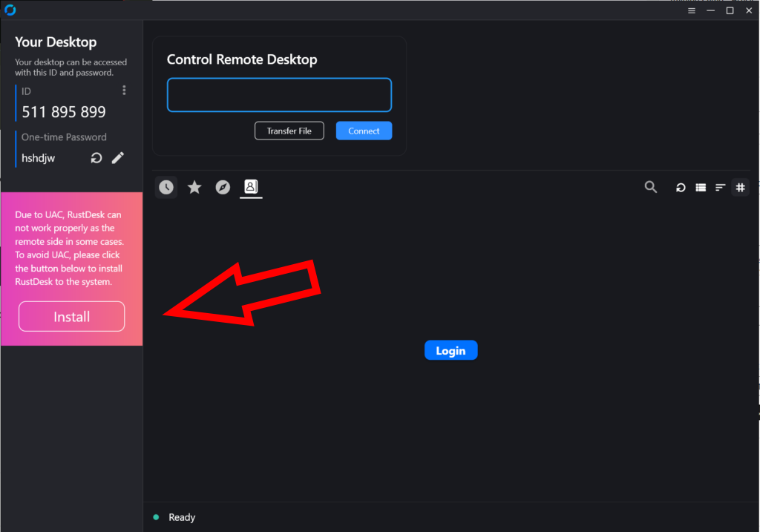Click the RustDesk logo icon
760x532 pixels.
pyautogui.click(x=10, y=10)
